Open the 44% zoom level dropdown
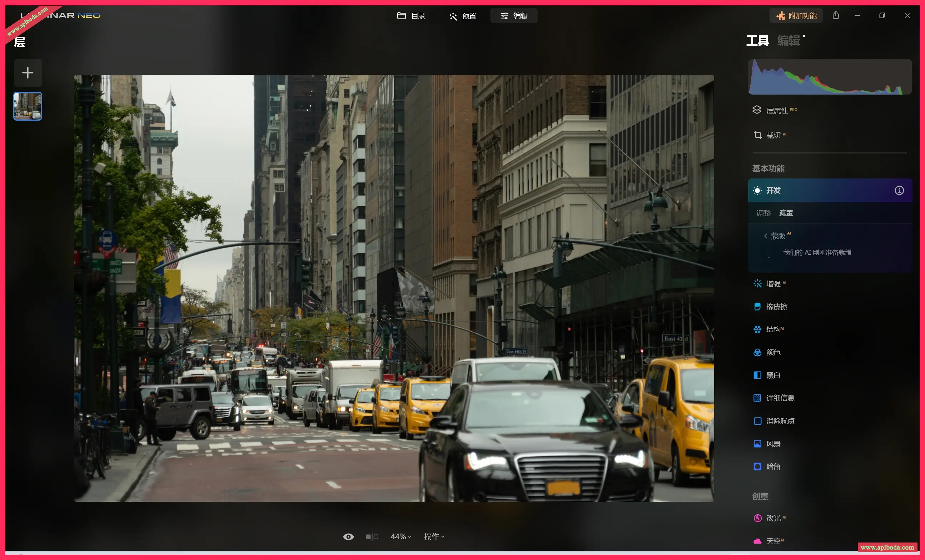The image size is (925, 560). coord(400,537)
